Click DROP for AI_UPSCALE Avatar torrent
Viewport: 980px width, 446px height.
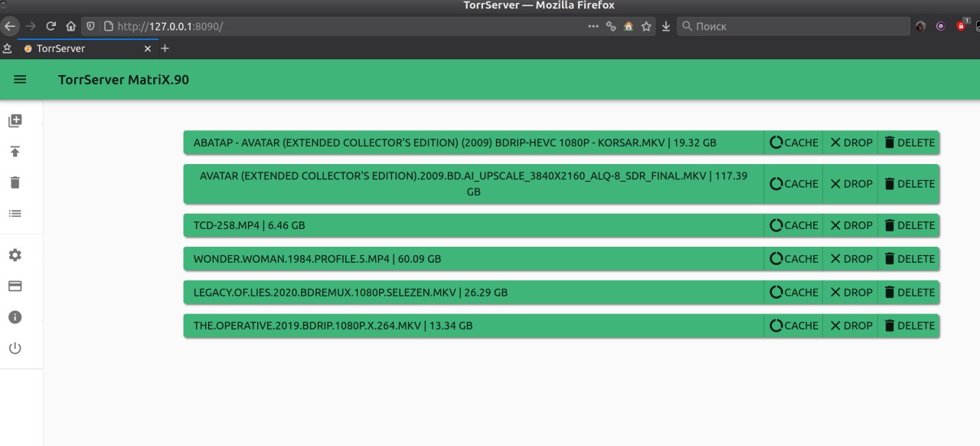851,184
